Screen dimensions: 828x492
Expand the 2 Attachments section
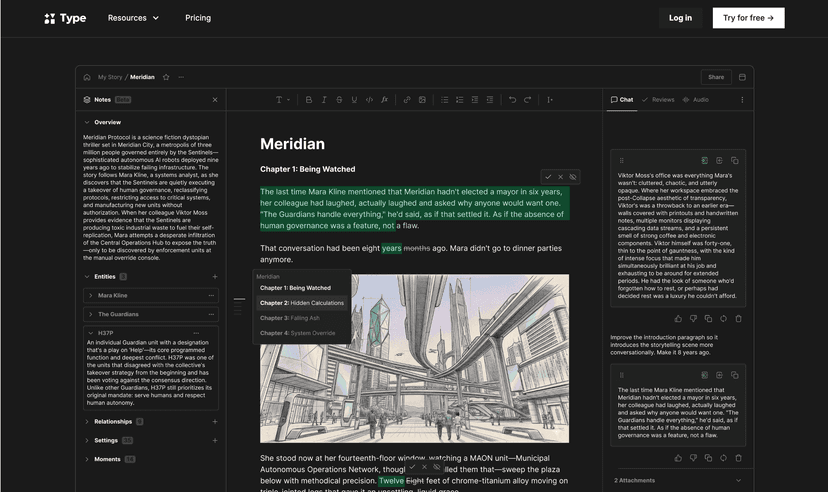pos(738,481)
